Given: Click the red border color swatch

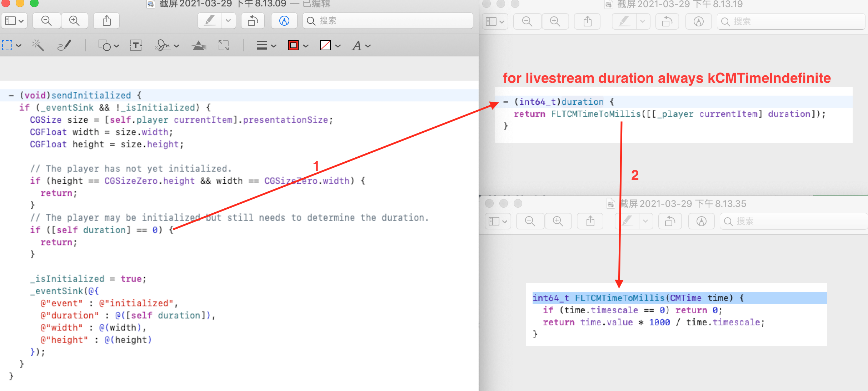Looking at the screenshot, I should (293, 46).
